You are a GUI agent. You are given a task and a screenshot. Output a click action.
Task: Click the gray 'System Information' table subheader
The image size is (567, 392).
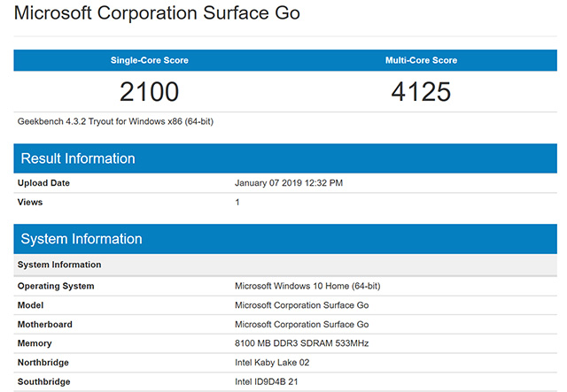click(285, 265)
